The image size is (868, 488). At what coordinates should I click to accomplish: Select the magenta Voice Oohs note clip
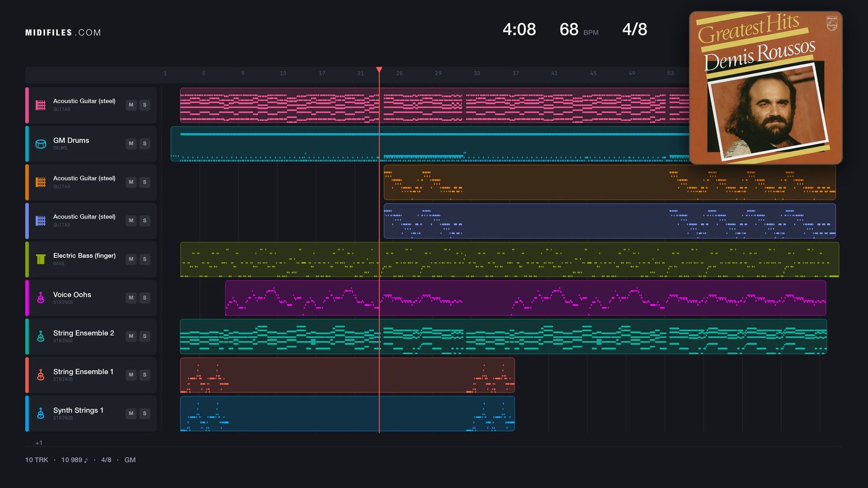525,298
